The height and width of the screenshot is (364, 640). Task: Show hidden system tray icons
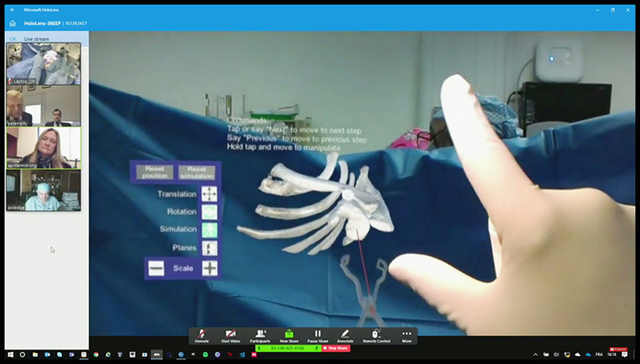point(536,355)
